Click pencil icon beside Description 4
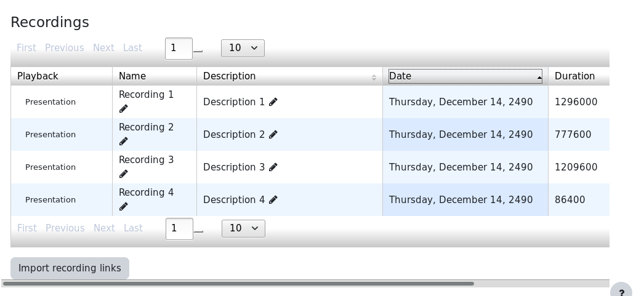This screenshot has width=644, height=296. [x=273, y=199]
